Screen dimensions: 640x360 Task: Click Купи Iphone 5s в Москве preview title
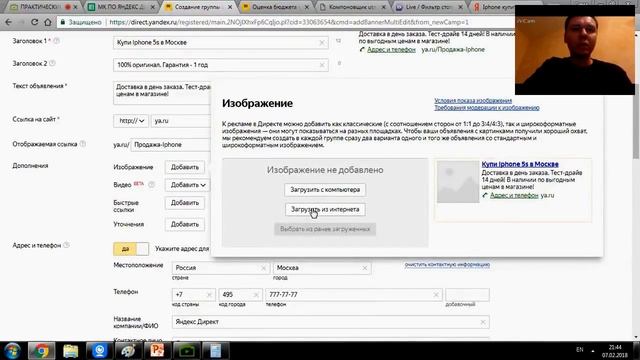(x=520, y=164)
